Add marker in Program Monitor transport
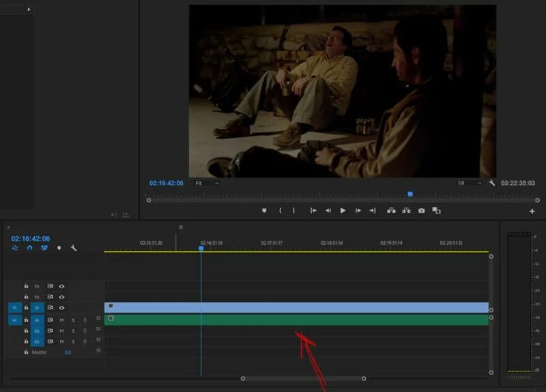The height and width of the screenshot is (392, 546). (x=264, y=211)
